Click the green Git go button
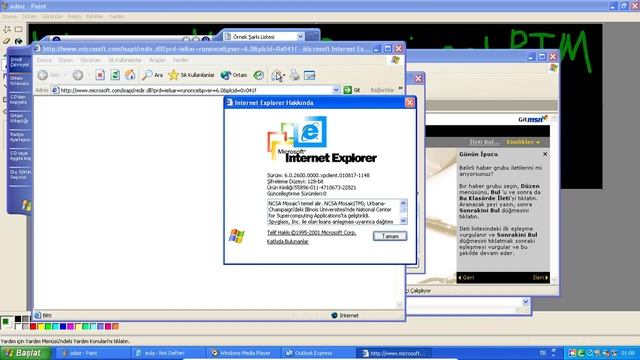This screenshot has width=640, height=360. coord(352,90)
